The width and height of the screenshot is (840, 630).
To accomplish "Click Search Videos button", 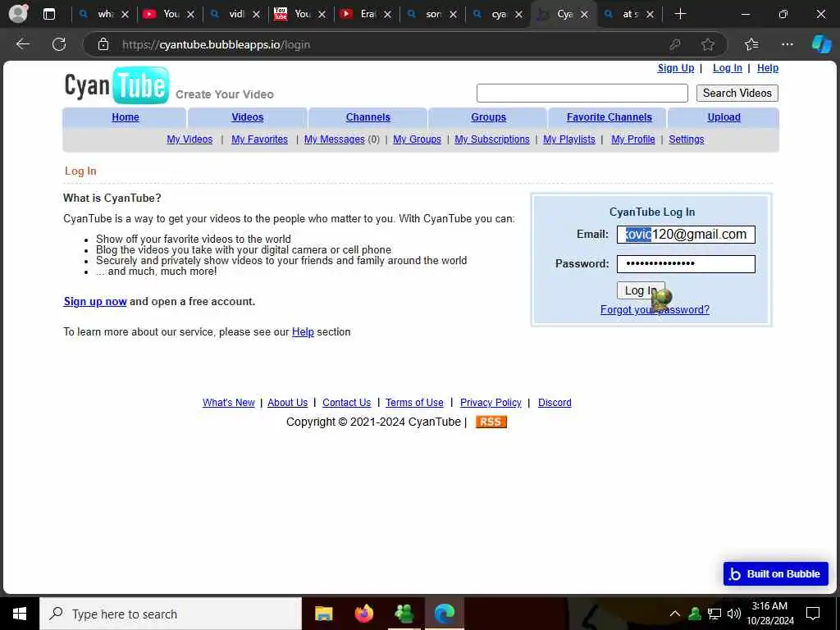I will 737,94.
